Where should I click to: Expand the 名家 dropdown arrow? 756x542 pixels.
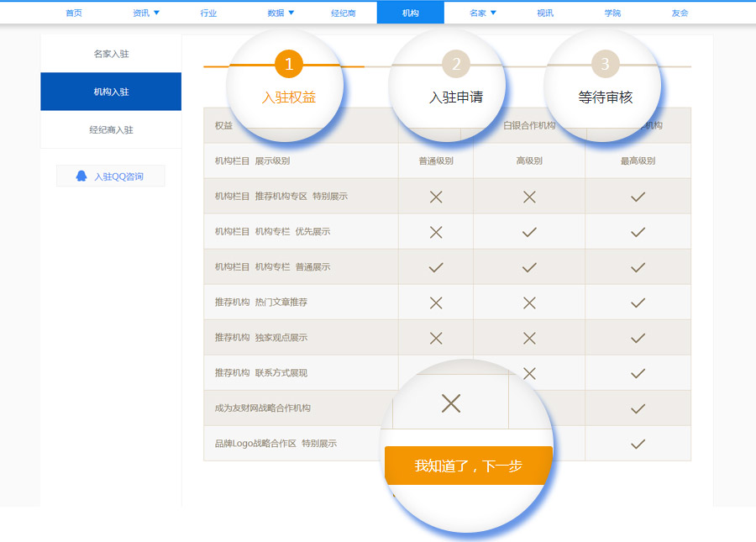click(493, 13)
